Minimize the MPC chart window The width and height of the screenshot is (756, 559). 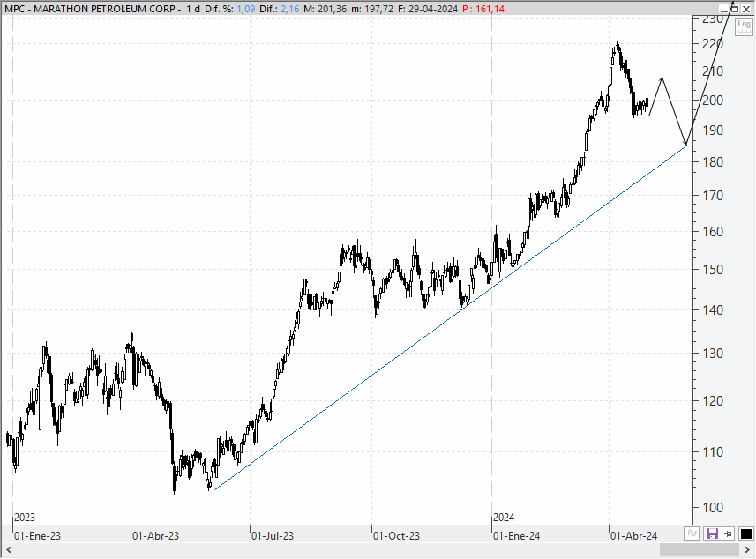point(723,9)
